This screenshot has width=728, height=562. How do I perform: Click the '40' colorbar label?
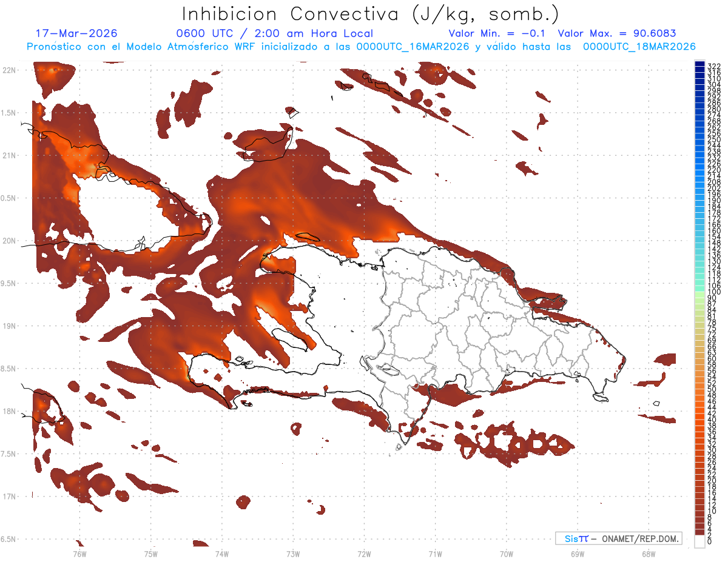click(x=712, y=420)
